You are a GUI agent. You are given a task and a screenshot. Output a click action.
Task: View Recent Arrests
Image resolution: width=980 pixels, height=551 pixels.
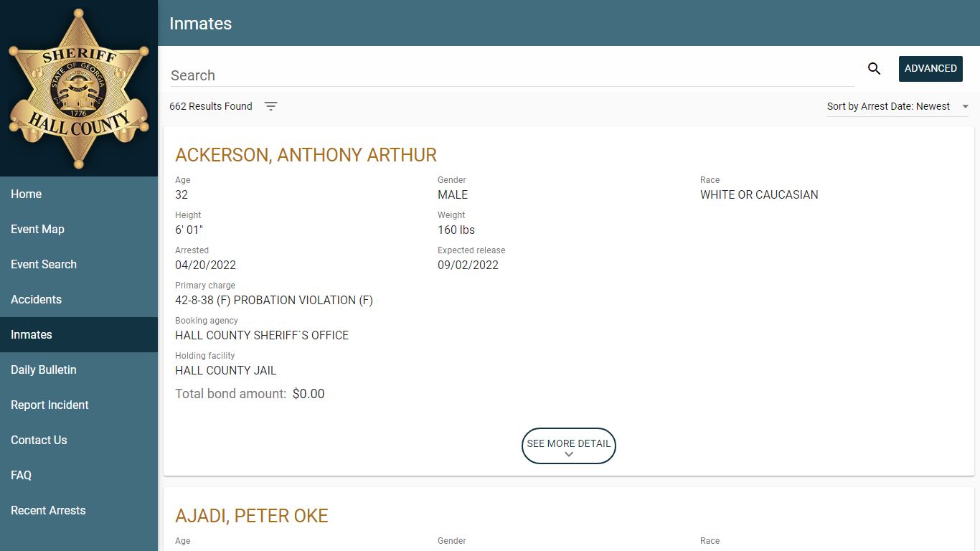(79, 510)
